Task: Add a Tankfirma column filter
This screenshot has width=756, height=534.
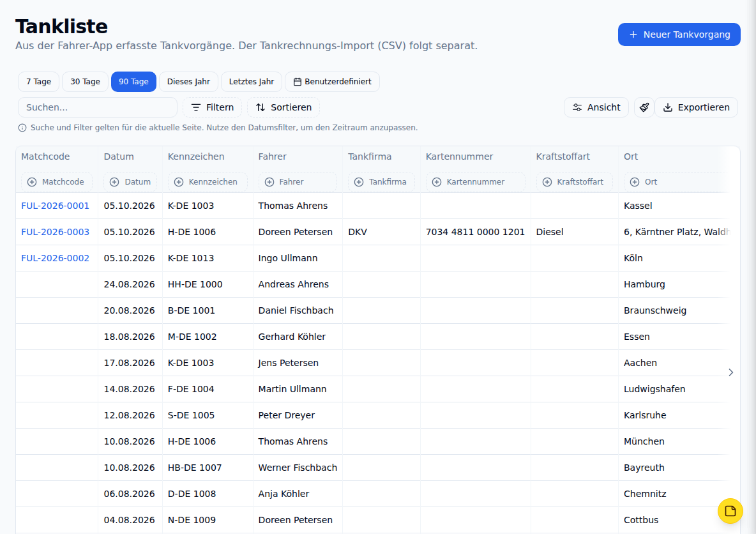Action: (x=381, y=182)
